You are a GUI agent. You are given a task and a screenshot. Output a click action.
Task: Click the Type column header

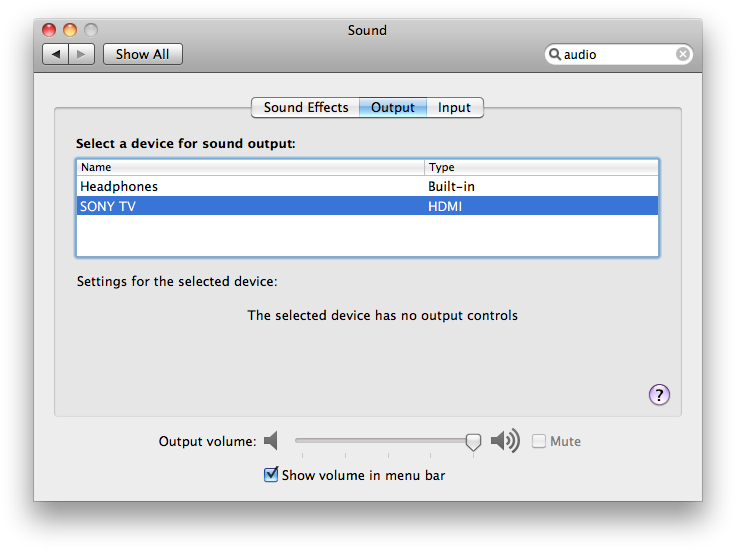[541, 167]
